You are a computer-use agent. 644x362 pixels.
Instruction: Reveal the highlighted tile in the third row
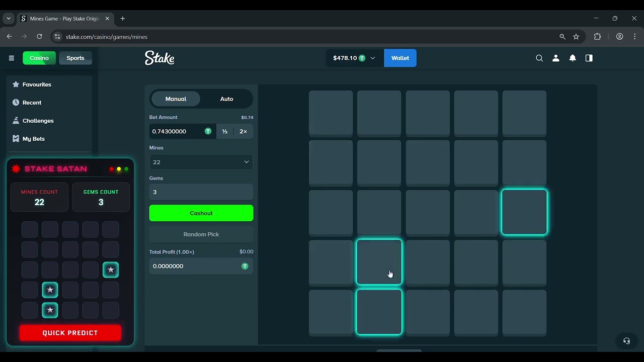524,212
